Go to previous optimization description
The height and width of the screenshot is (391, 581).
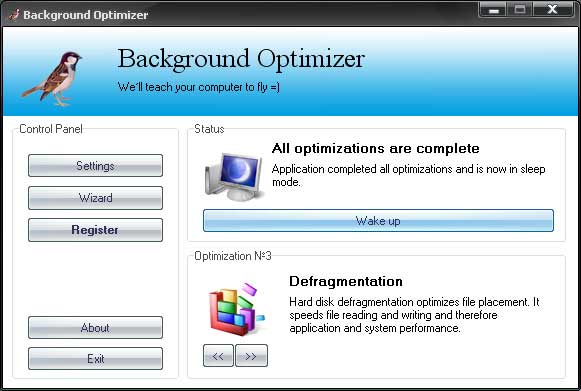pos(218,356)
